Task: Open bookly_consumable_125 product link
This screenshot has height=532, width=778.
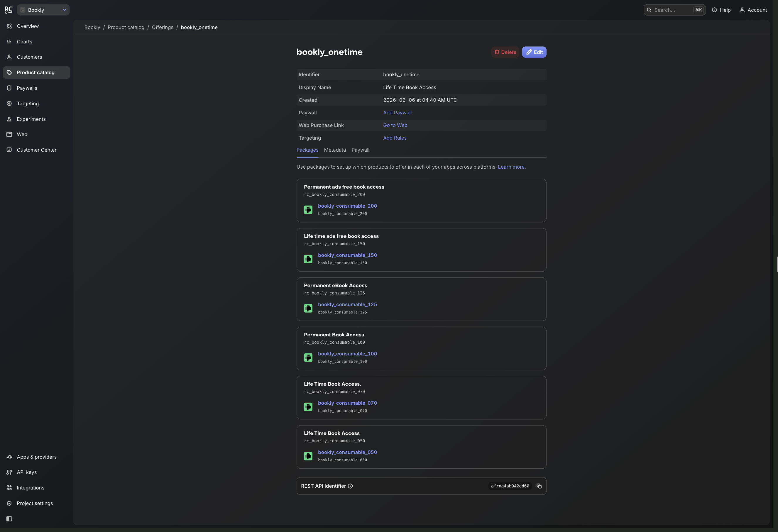Action: tap(347, 304)
